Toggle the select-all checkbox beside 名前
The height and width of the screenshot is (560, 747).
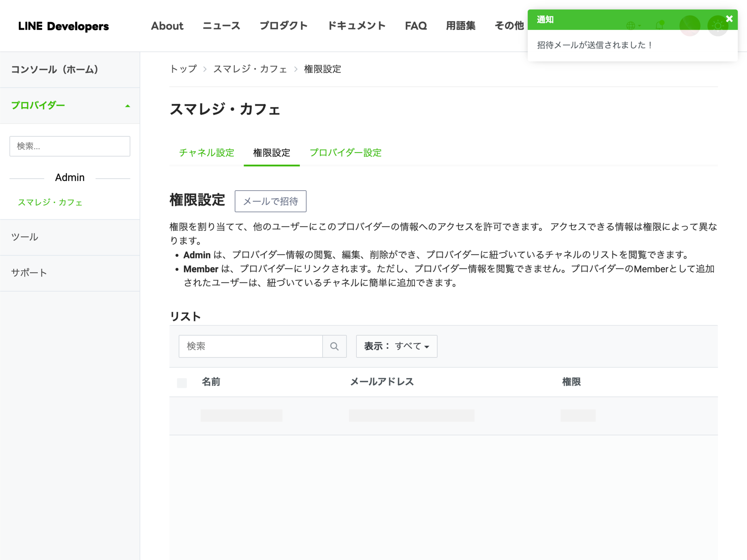182,383
